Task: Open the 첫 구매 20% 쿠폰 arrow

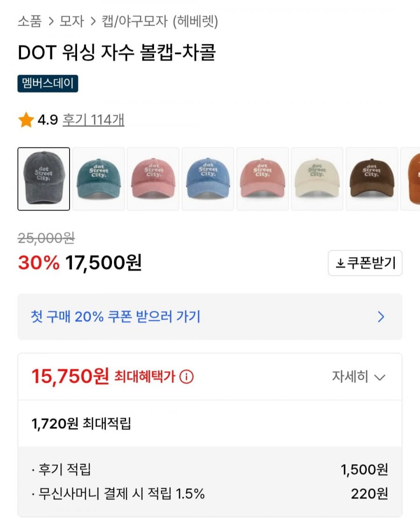Action: (x=381, y=317)
